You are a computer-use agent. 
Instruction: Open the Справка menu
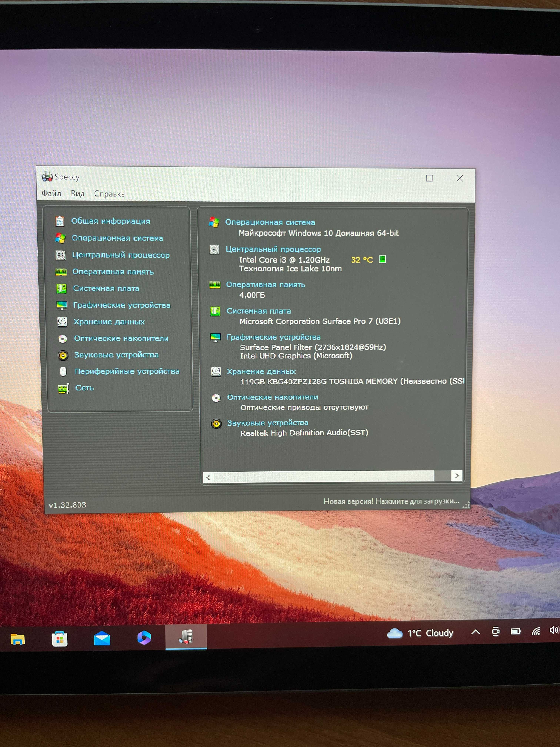click(x=109, y=194)
